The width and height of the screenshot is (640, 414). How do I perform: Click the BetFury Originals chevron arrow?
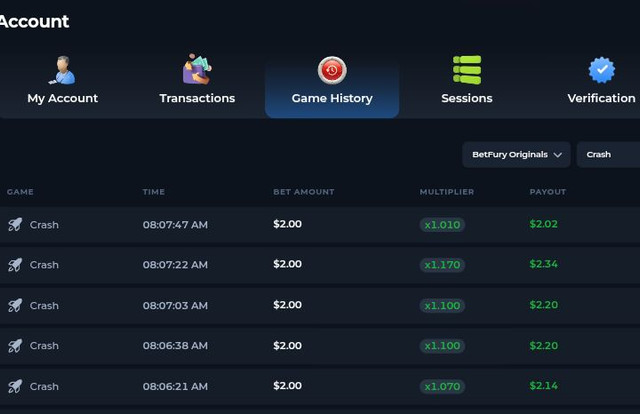coord(558,155)
